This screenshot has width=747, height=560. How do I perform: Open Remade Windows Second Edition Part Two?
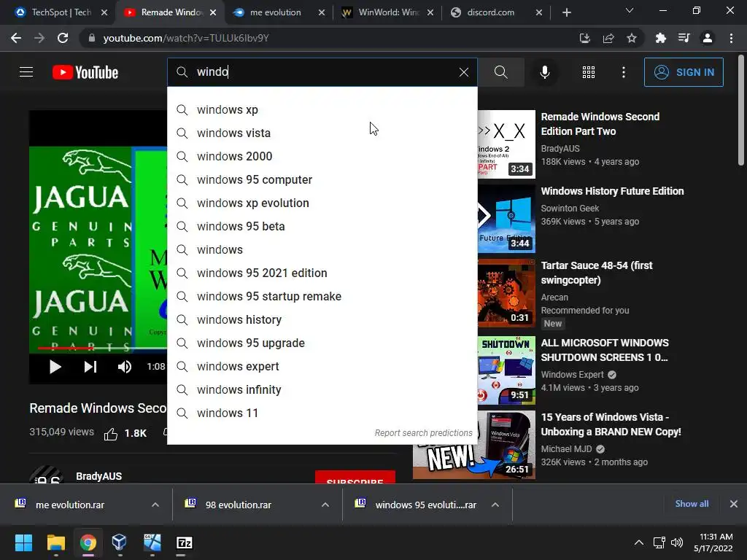(600, 124)
